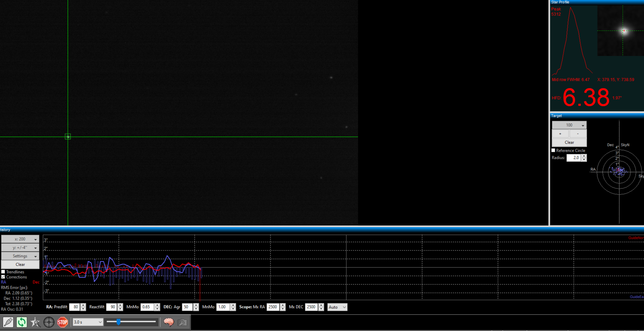
Task: Enable the Trendlines checkbox
Action: pos(3,272)
